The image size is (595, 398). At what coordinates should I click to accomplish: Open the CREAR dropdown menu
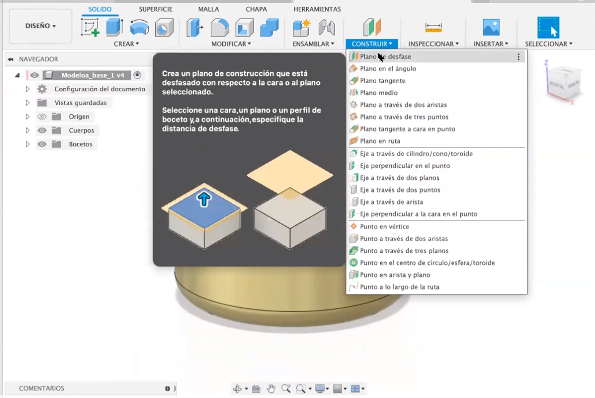point(126,44)
